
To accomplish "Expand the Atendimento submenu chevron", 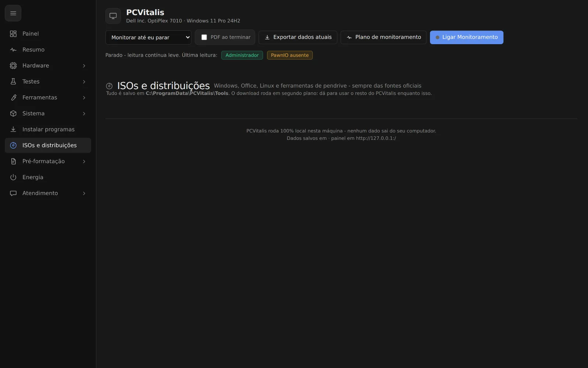I will [84, 193].
